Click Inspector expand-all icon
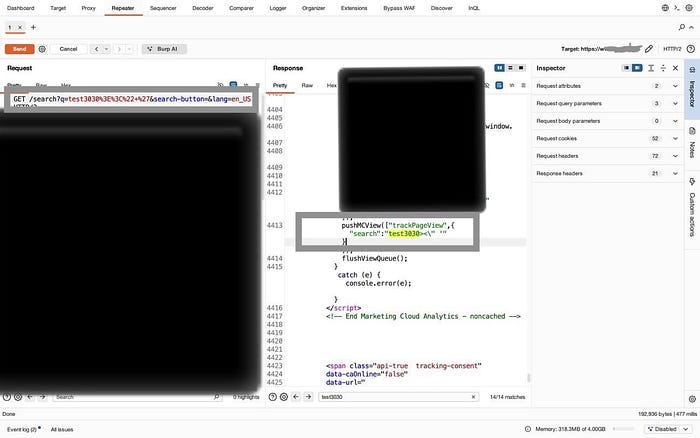700x438 pixels. coord(651,68)
